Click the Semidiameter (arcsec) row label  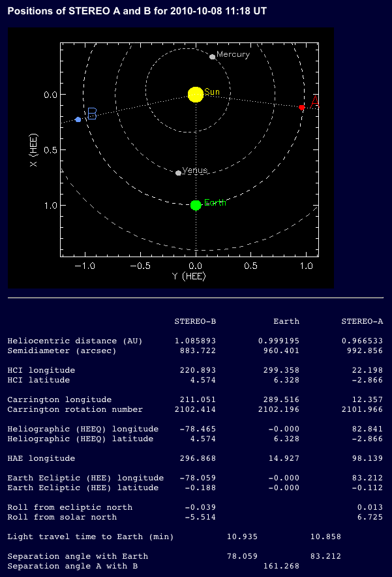62,351
